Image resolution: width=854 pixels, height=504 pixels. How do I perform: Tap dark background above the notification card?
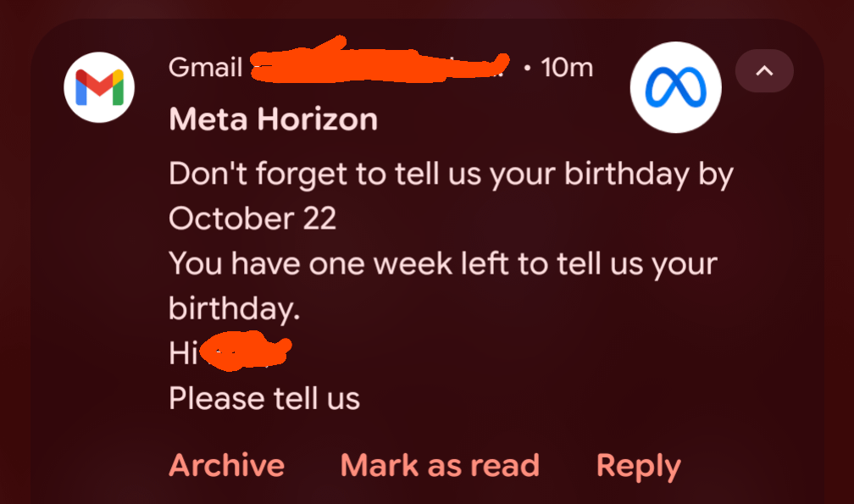click(x=424, y=8)
